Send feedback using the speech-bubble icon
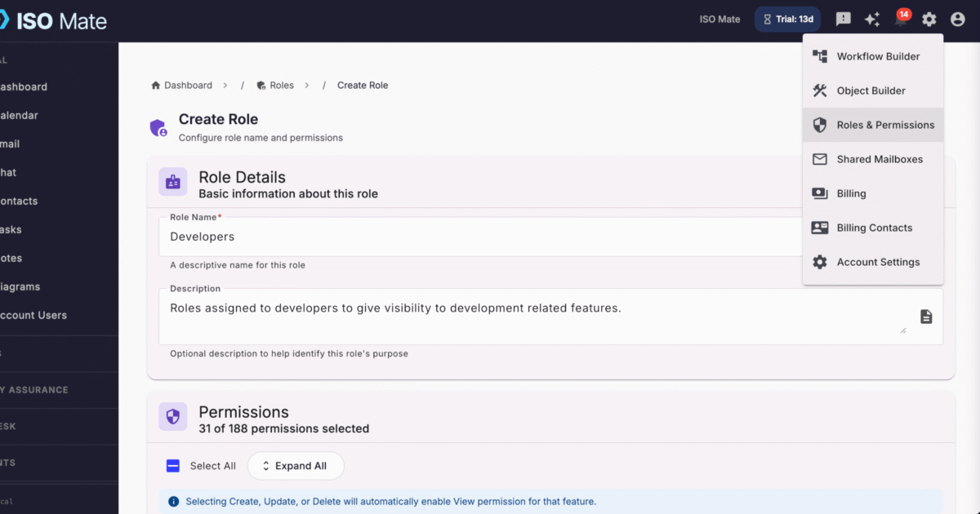This screenshot has width=980, height=514. [x=843, y=19]
